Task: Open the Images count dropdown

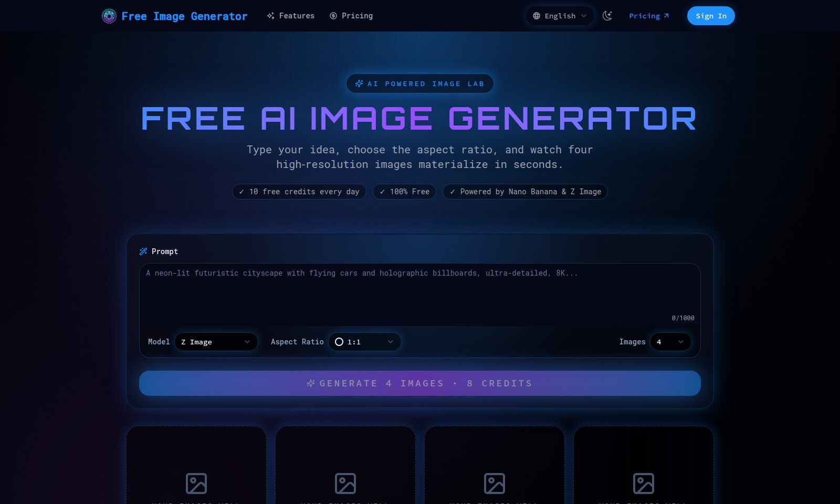Action: (670, 342)
